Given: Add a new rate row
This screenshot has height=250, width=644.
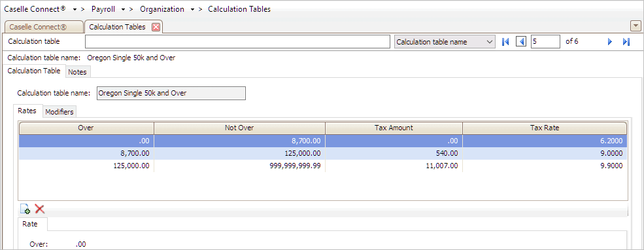Looking at the screenshot, I should [25, 209].
